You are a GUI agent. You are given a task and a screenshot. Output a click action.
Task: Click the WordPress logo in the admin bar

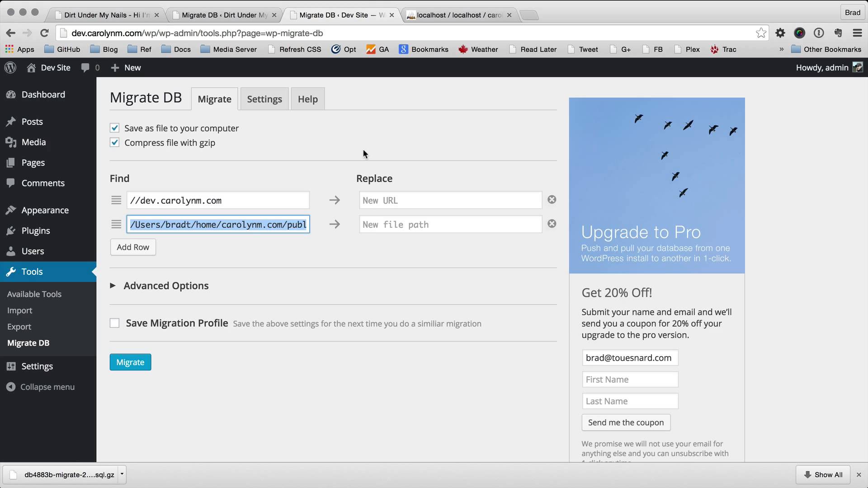tap(10, 68)
